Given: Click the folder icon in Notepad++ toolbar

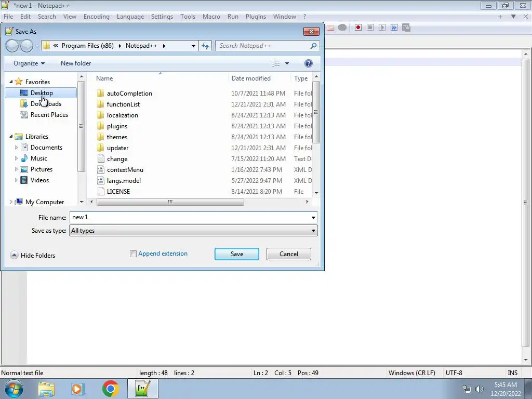Looking at the screenshot, I should [330, 28].
